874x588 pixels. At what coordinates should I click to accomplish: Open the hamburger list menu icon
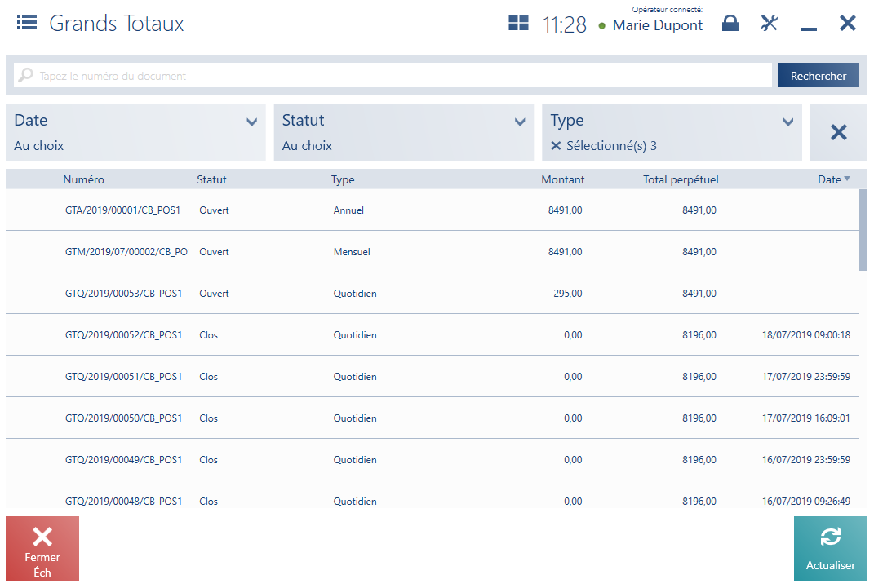(x=27, y=23)
